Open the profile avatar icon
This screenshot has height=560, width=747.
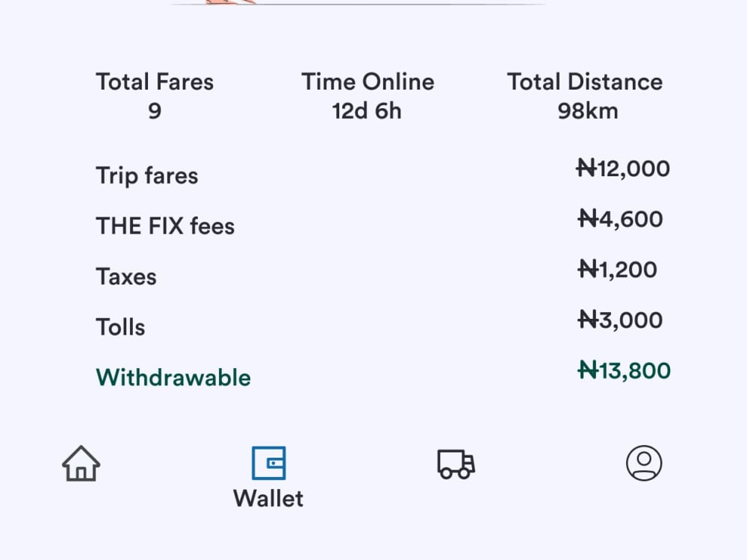click(x=644, y=463)
